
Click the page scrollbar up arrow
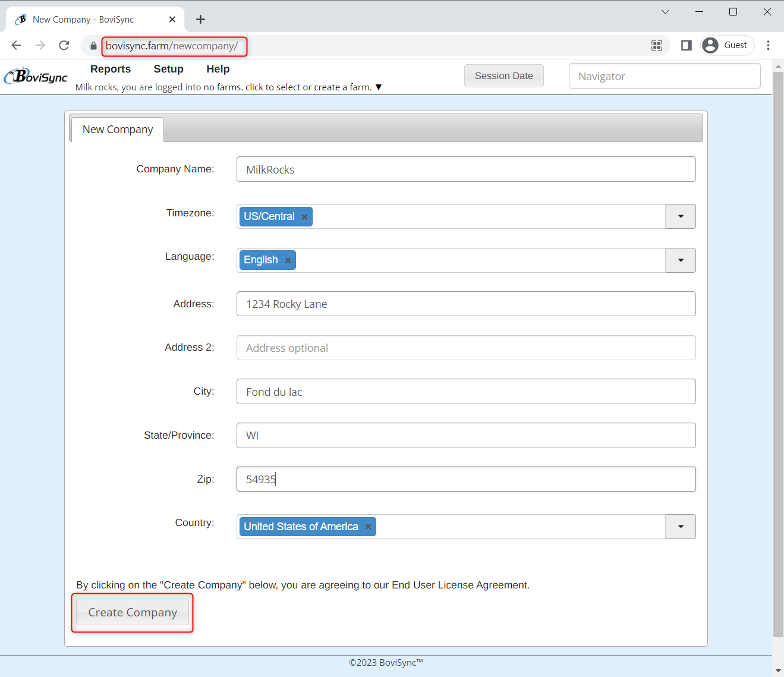point(778,66)
